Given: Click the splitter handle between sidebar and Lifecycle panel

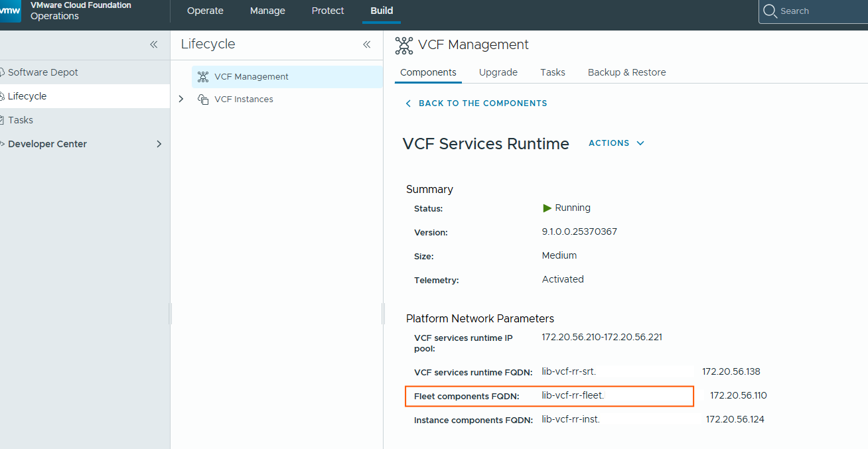Looking at the screenshot, I should (x=171, y=314).
